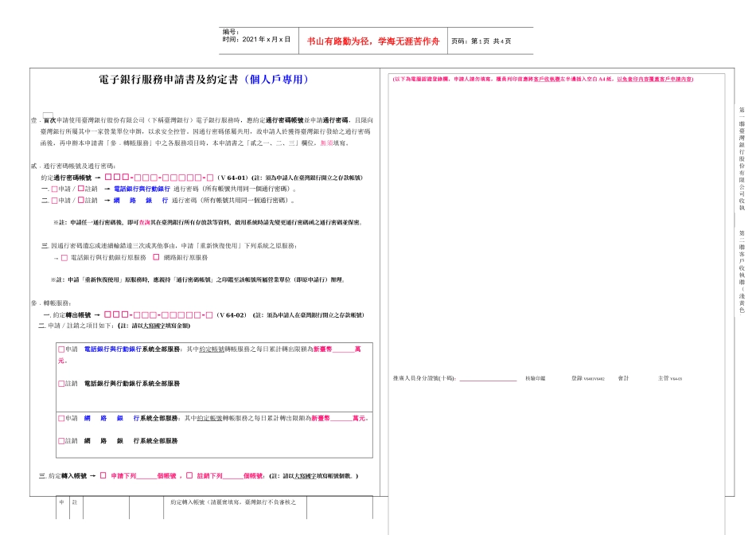
Task: Click label 核驗印鑑 on right page
Action: (536, 379)
